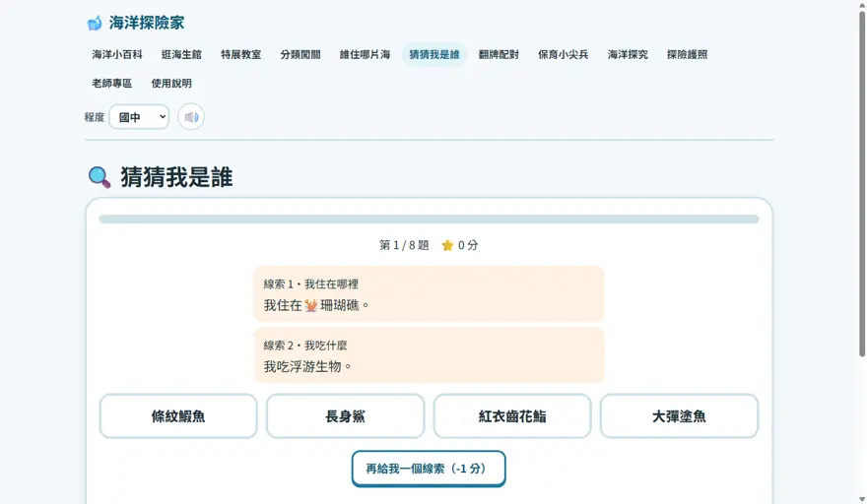Choose answer 長身鯊

pyautogui.click(x=346, y=416)
